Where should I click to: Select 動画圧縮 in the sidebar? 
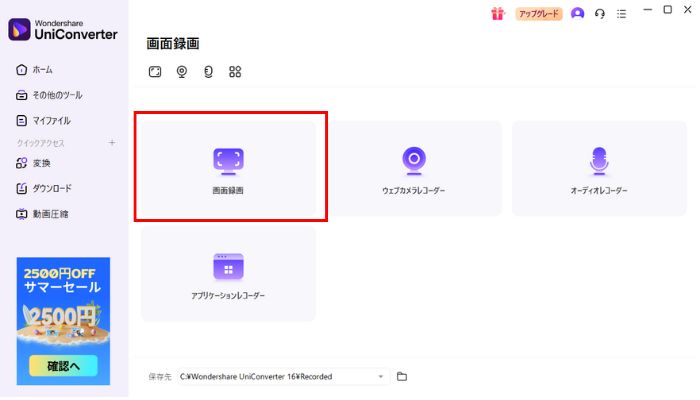pyautogui.click(x=50, y=213)
